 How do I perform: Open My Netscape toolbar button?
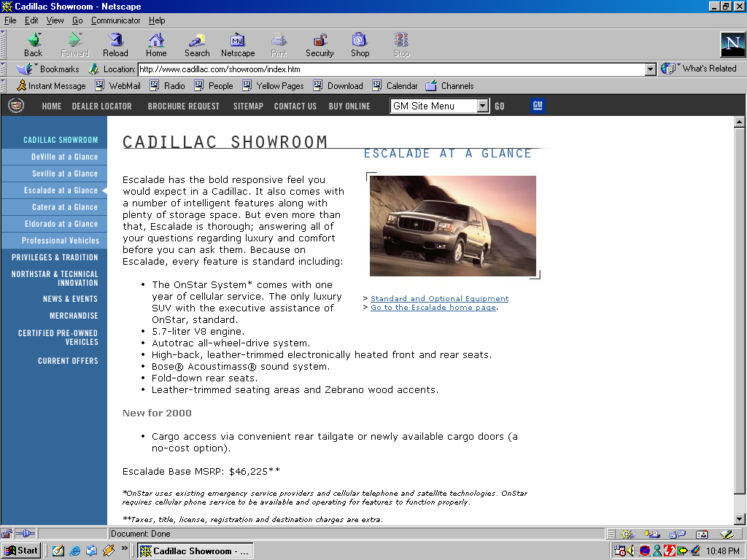pyautogui.click(x=238, y=44)
